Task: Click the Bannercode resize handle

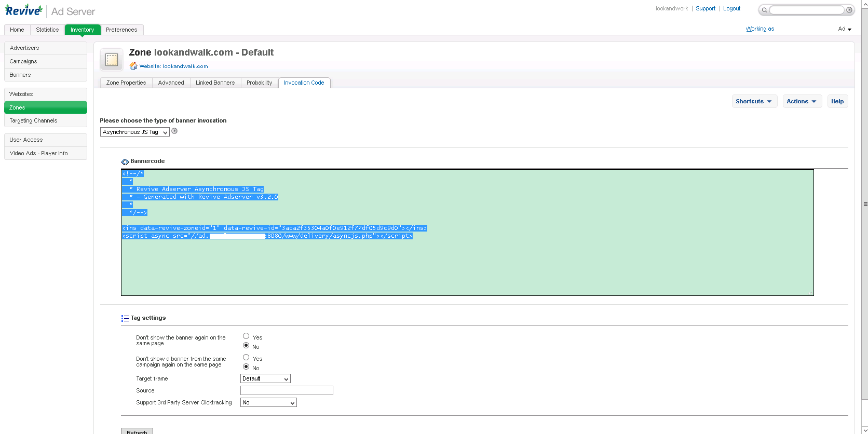Action: pos(810,293)
